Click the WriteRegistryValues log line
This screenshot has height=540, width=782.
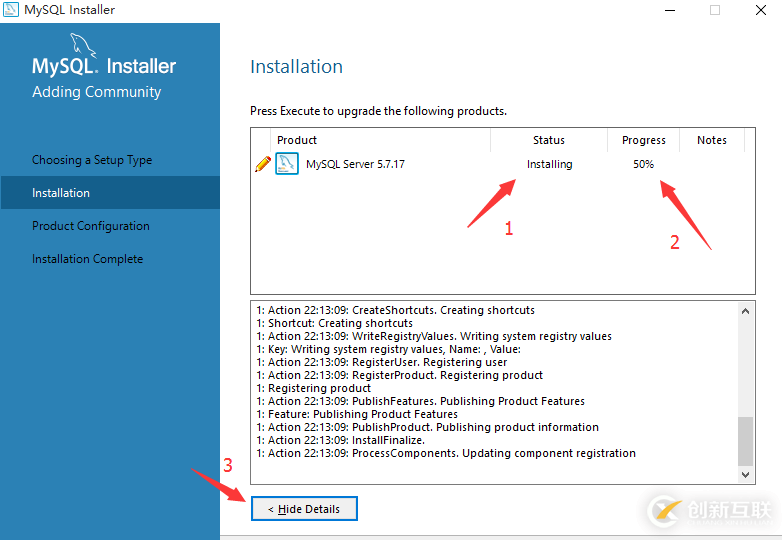(434, 336)
